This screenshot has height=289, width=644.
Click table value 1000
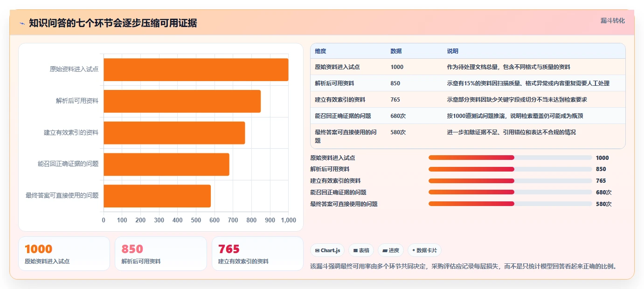pyautogui.click(x=397, y=67)
